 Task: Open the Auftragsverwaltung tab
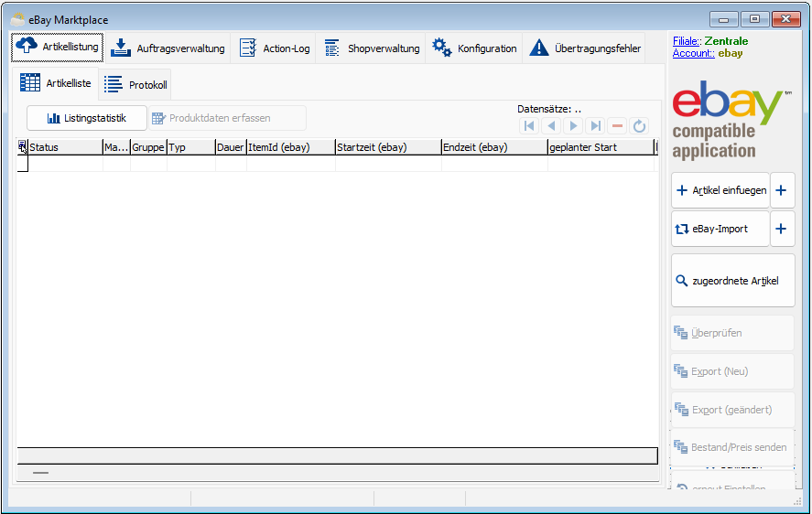click(x=168, y=48)
